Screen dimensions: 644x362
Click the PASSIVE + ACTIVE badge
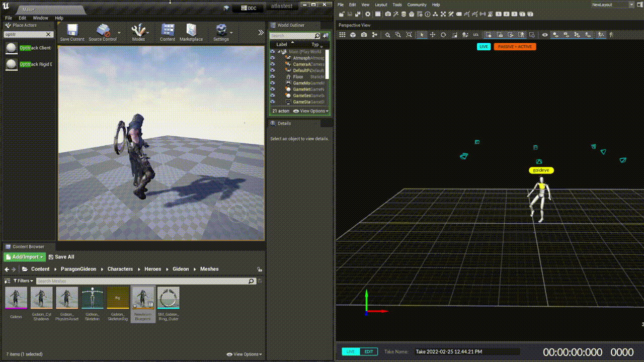(515, 46)
